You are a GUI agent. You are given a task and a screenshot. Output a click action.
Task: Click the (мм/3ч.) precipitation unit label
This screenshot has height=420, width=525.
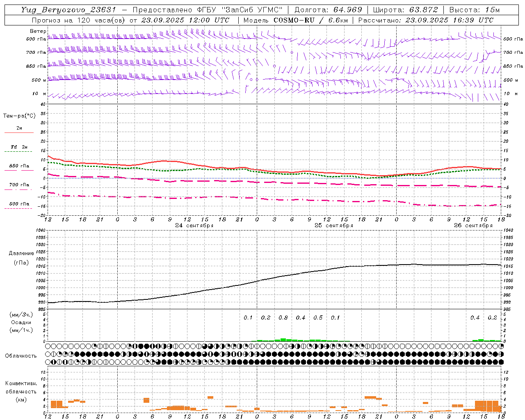(21, 315)
